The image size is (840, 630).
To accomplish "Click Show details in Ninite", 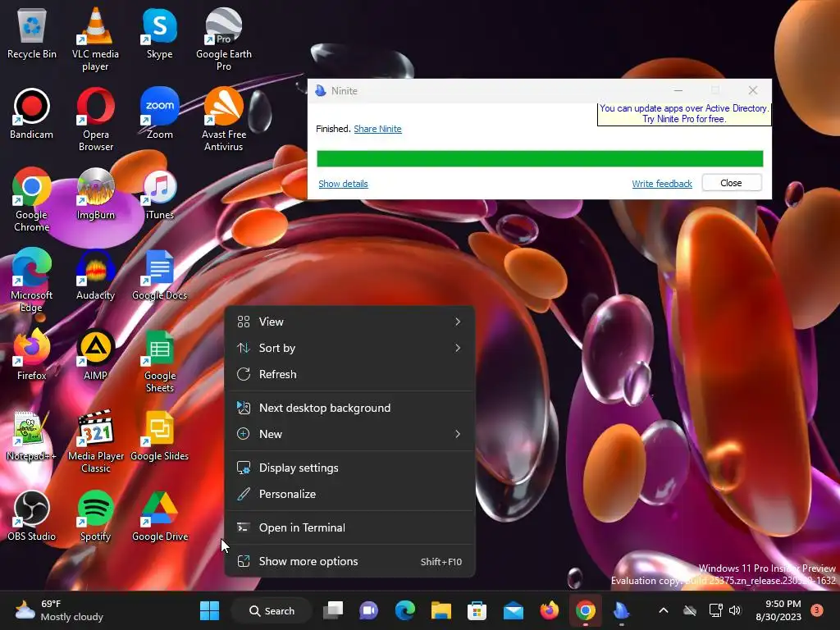I will (x=343, y=184).
